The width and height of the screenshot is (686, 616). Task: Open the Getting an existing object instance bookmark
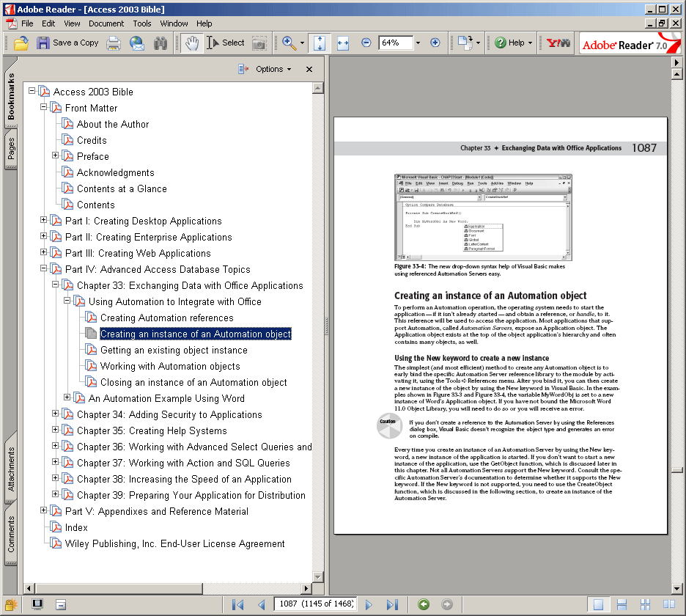coord(174,351)
